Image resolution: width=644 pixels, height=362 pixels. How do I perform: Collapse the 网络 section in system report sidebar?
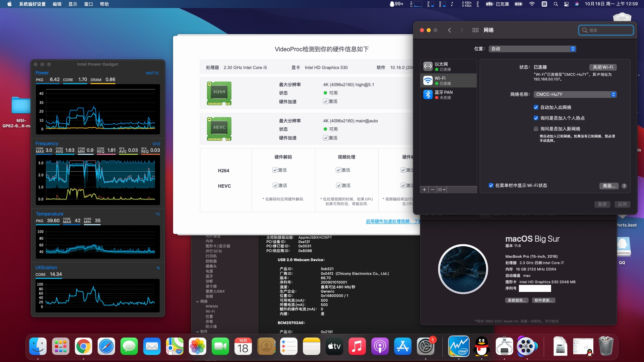198,301
